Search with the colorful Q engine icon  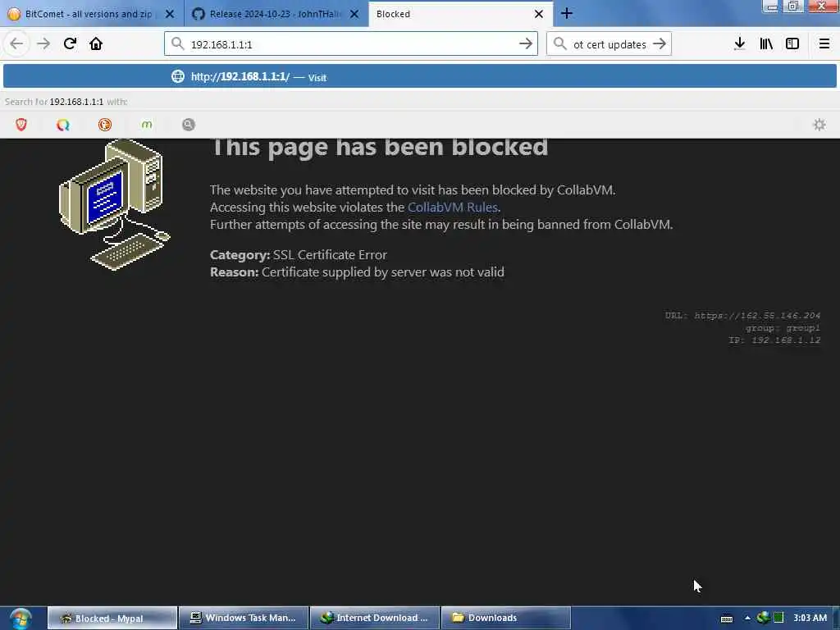pyautogui.click(x=63, y=125)
